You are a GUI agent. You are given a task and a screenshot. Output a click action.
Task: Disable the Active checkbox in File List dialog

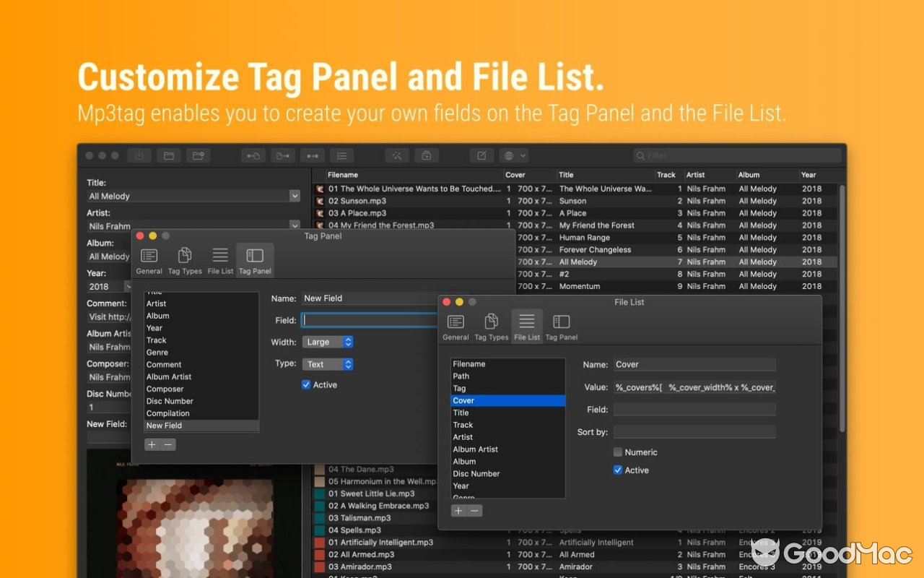[x=618, y=470]
